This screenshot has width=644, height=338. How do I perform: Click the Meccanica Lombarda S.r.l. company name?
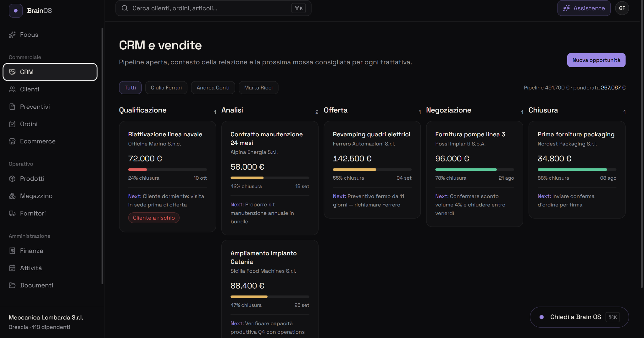(x=46, y=318)
